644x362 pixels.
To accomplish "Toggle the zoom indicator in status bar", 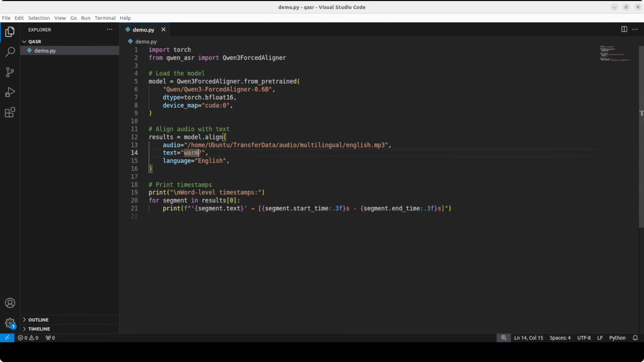I will click(x=503, y=338).
